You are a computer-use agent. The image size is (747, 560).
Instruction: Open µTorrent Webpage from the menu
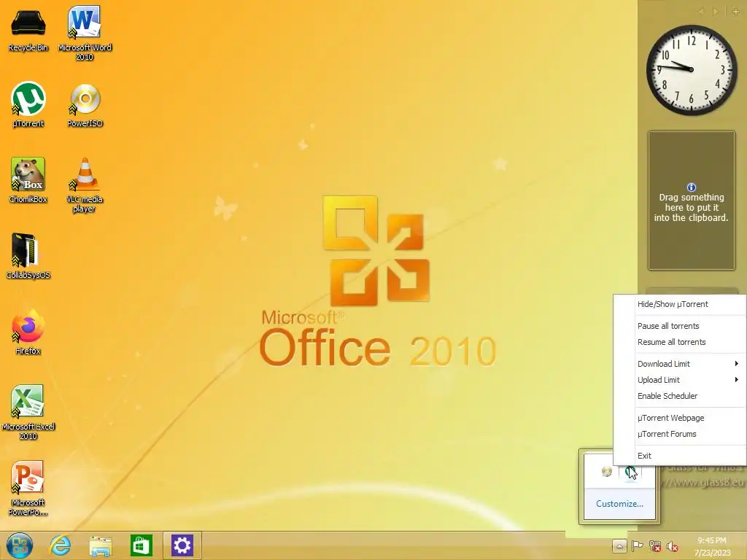tap(680, 418)
